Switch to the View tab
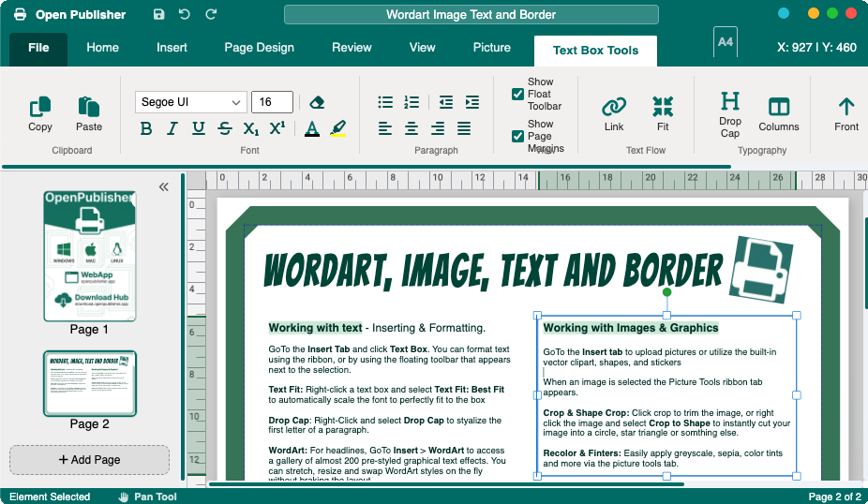 (423, 48)
